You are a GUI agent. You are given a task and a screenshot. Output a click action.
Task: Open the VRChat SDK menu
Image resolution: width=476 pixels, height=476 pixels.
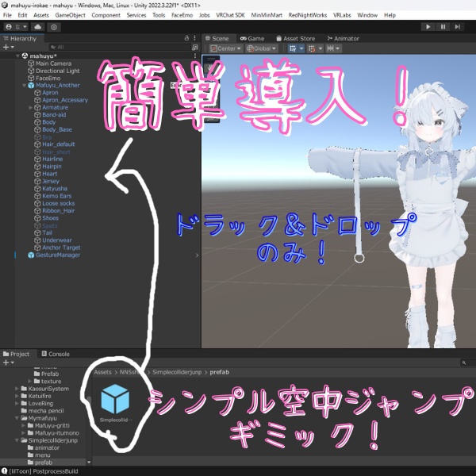pyautogui.click(x=230, y=15)
